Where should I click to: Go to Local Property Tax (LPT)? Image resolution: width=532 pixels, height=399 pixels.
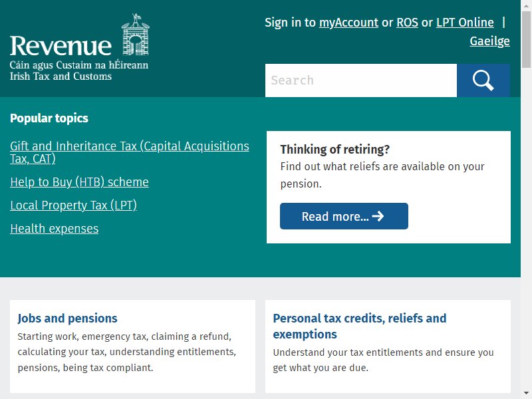73,205
